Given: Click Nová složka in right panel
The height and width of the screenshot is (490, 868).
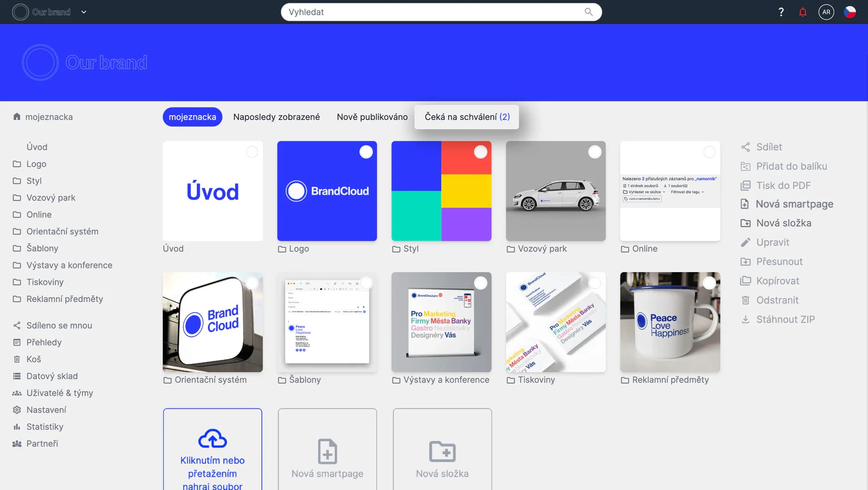Looking at the screenshot, I should 783,223.
